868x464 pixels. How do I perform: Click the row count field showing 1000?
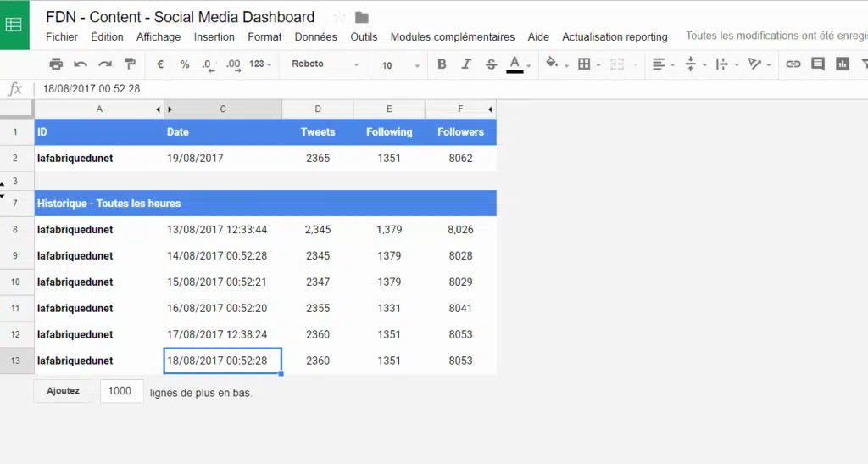pyautogui.click(x=121, y=391)
